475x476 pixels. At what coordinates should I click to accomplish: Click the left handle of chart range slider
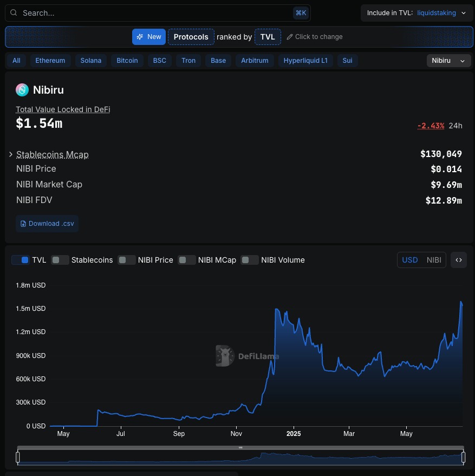18,457
